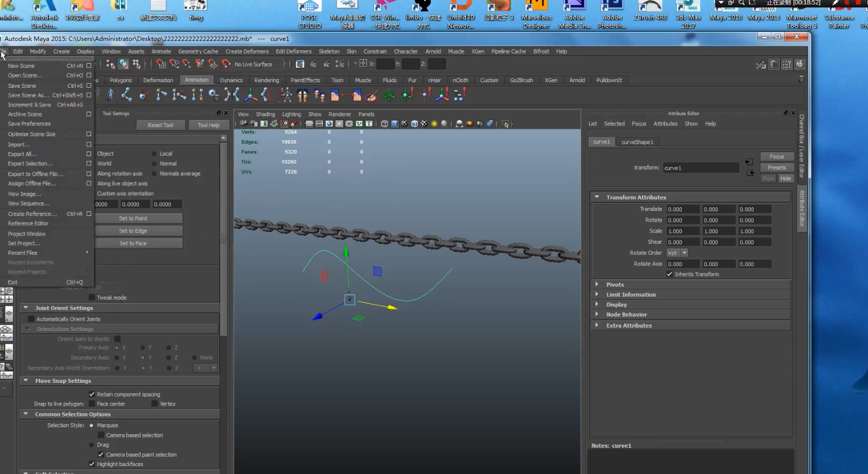868x474 pixels.
Task: Click the humanoid figure shelf icon
Action: (x=110, y=95)
